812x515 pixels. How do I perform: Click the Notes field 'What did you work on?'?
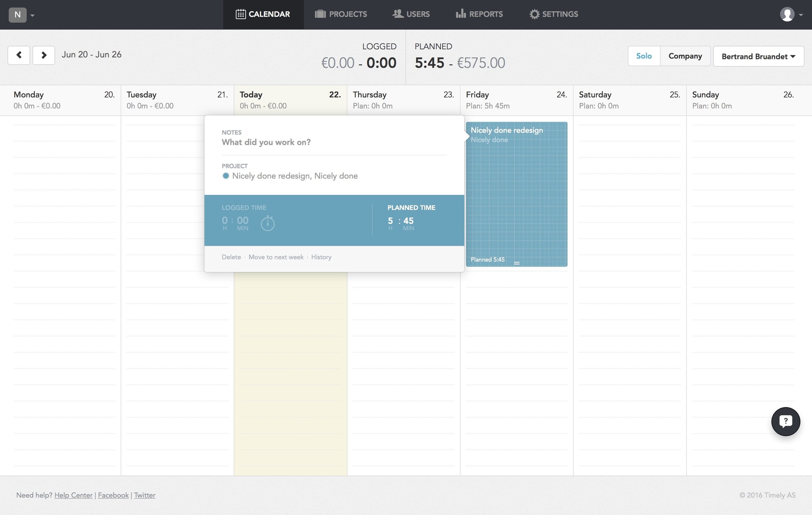pyautogui.click(x=334, y=142)
